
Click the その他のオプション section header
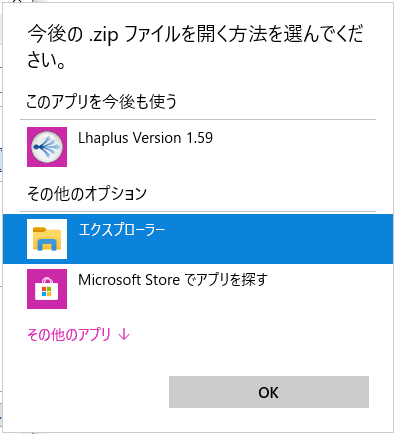tap(87, 193)
